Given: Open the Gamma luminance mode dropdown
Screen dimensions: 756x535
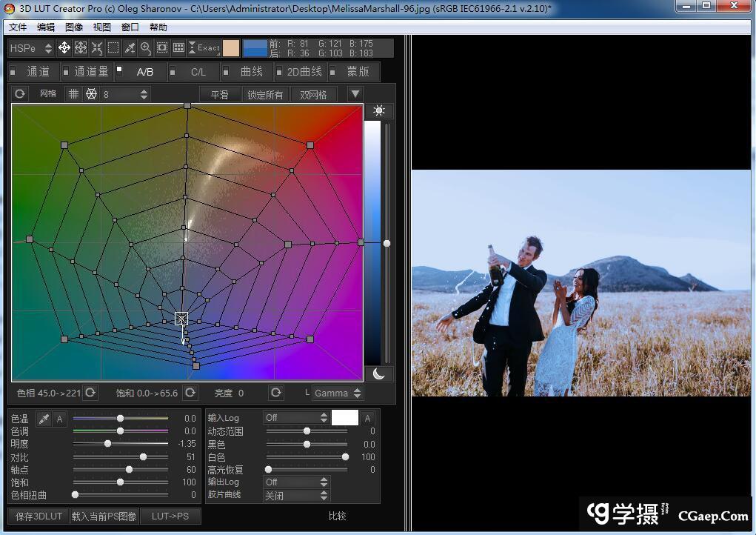Looking at the screenshot, I should click(x=338, y=393).
